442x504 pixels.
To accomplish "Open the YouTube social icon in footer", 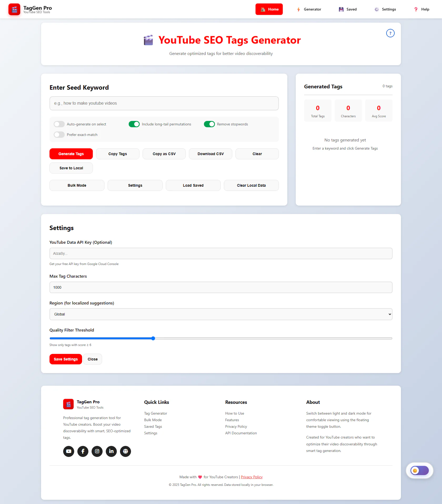I will pyautogui.click(x=69, y=451).
